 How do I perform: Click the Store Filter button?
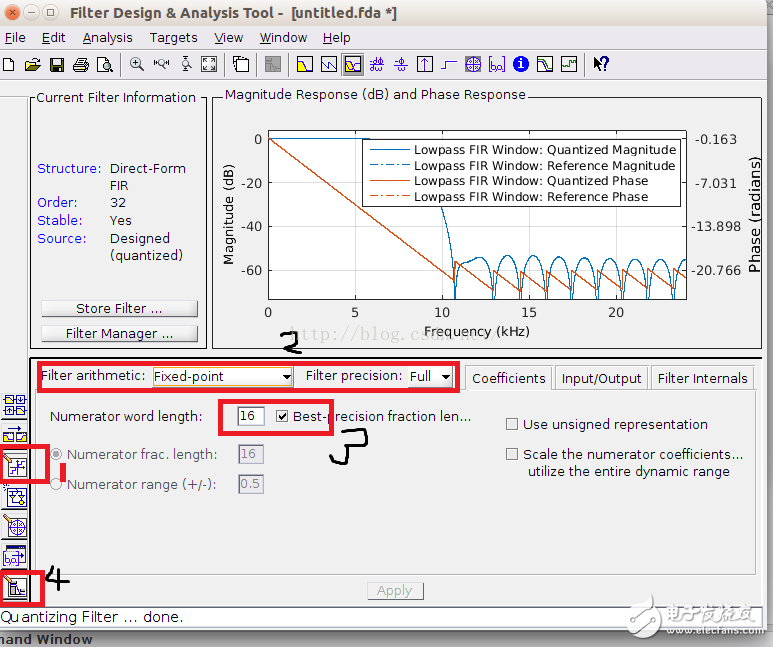click(x=119, y=309)
